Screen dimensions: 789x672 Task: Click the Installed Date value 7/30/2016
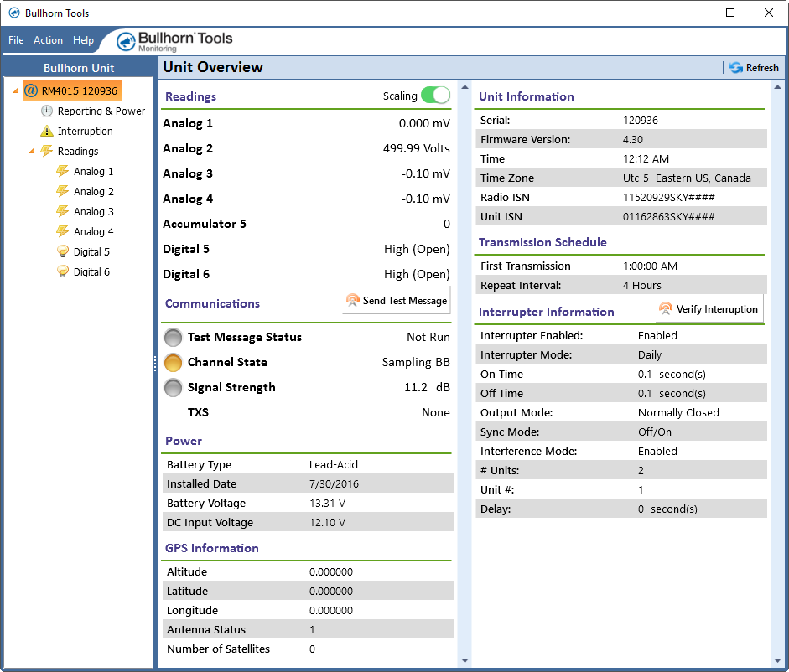click(x=334, y=483)
